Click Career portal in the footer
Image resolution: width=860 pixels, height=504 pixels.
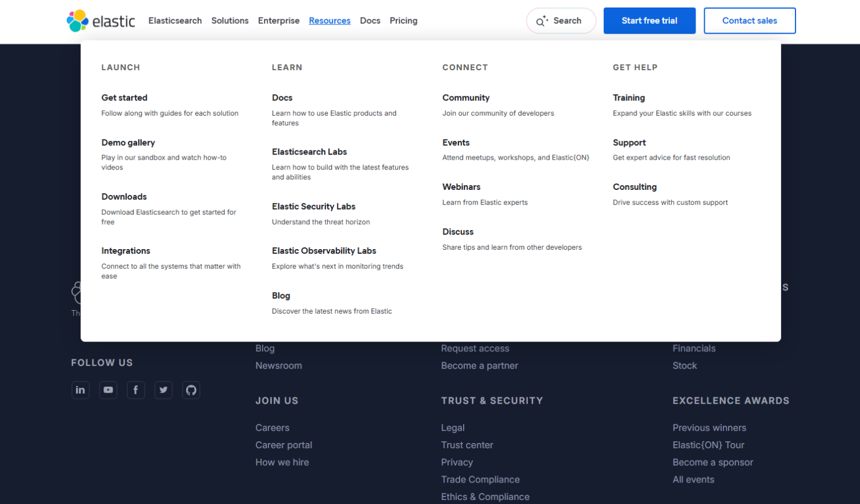(284, 445)
